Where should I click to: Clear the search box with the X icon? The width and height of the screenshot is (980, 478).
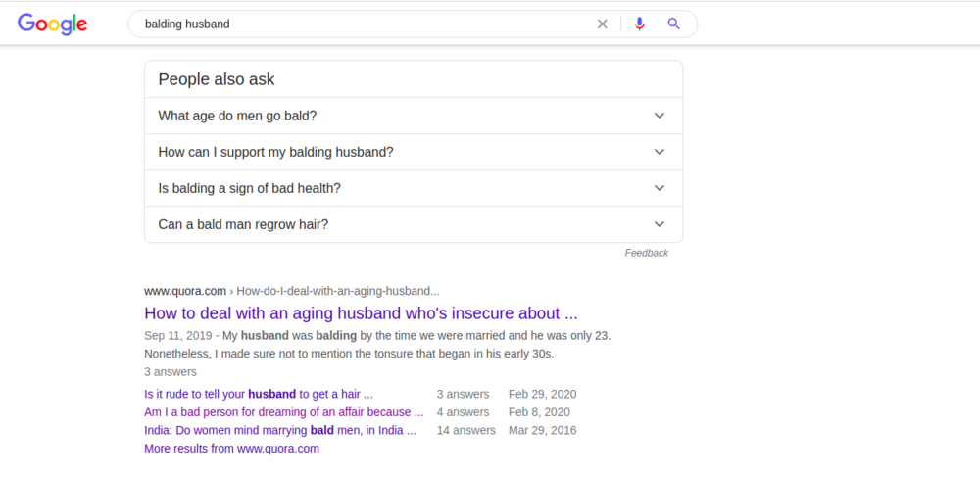click(x=603, y=24)
